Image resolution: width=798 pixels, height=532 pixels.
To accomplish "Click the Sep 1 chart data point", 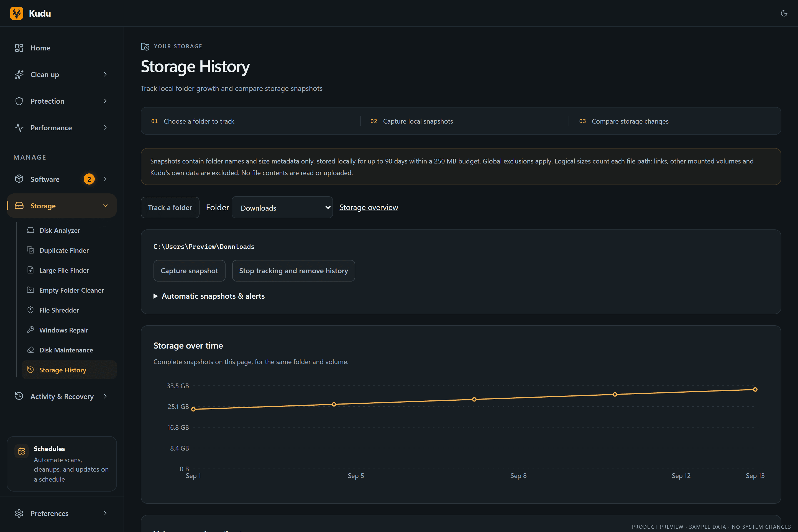I will (193, 409).
